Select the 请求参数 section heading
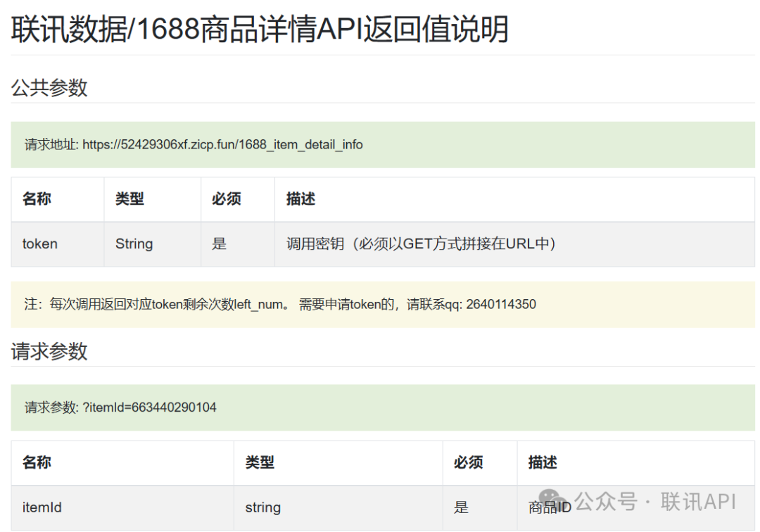 pos(49,351)
